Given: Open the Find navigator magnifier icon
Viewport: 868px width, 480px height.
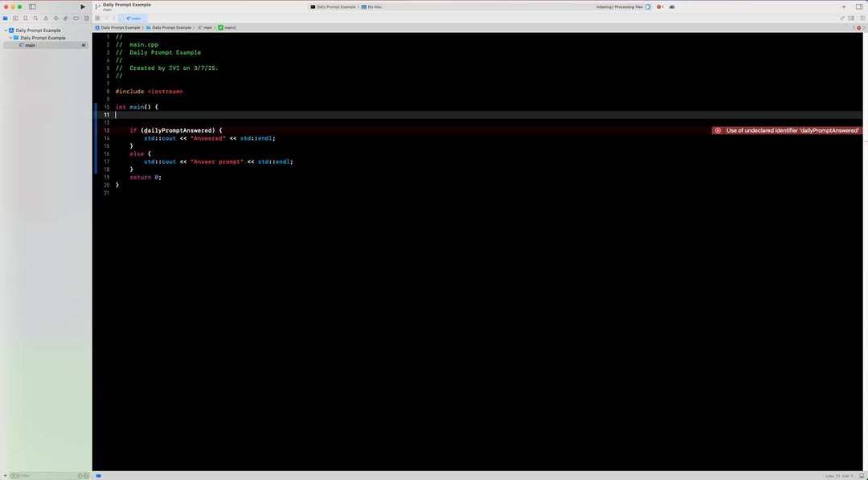Looking at the screenshot, I should coord(35,18).
